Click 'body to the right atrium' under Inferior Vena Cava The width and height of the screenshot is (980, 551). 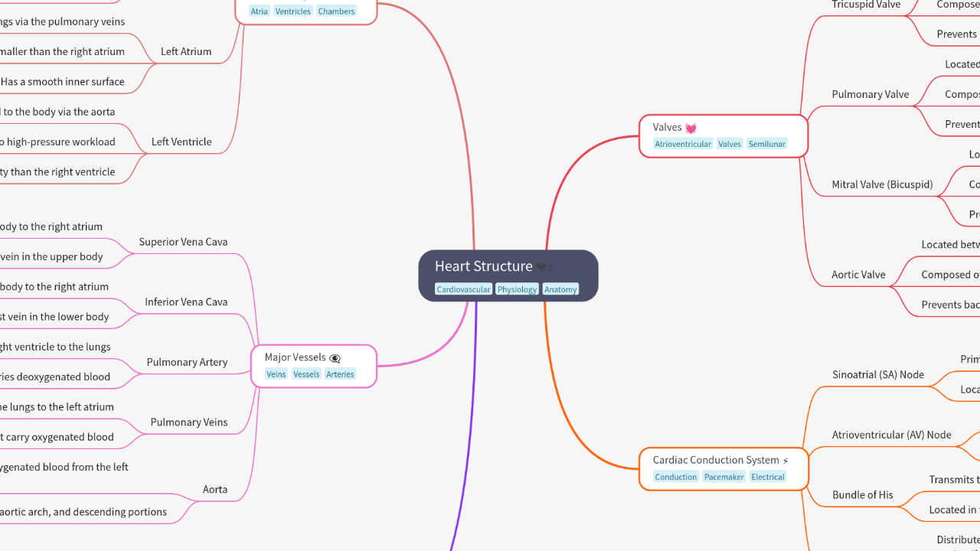click(54, 287)
